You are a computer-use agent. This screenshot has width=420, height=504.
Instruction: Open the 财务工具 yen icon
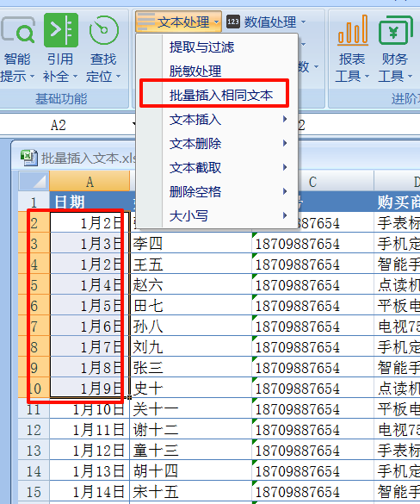396,30
